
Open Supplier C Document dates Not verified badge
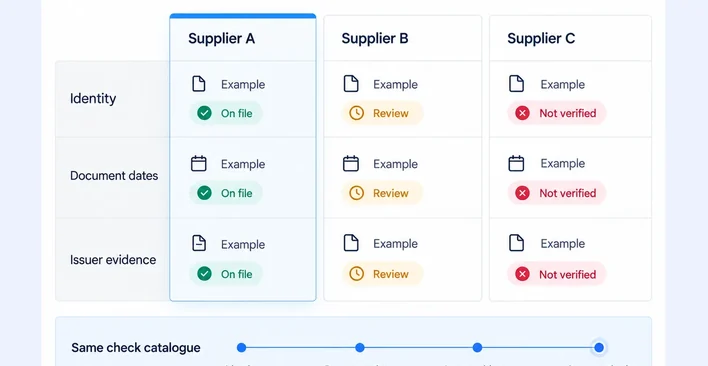coord(557,193)
